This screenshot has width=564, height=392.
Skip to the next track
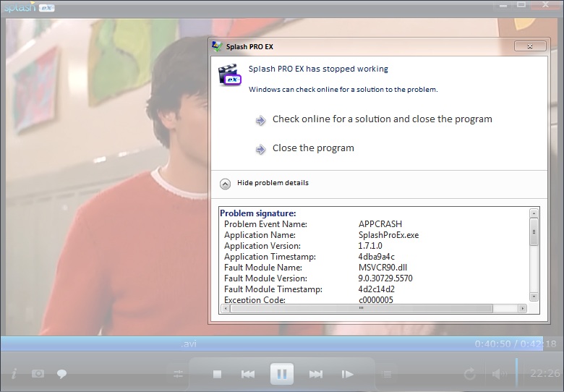pyautogui.click(x=316, y=375)
